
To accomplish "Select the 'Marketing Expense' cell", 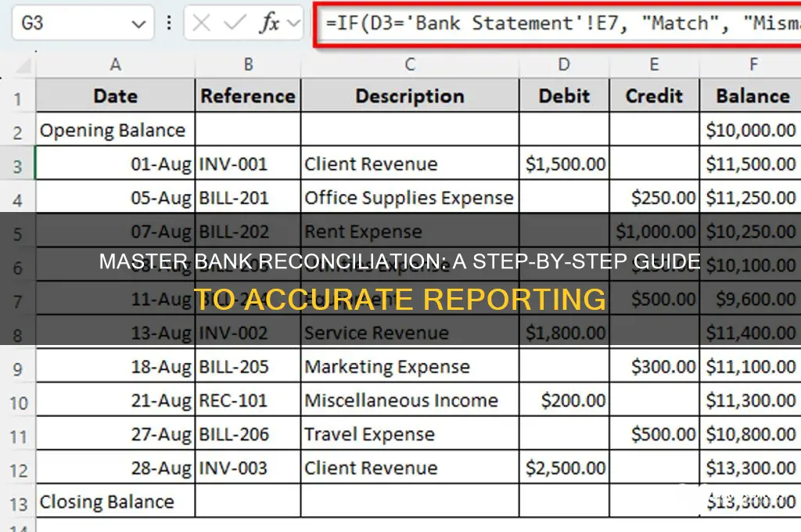I will coord(410,366).
